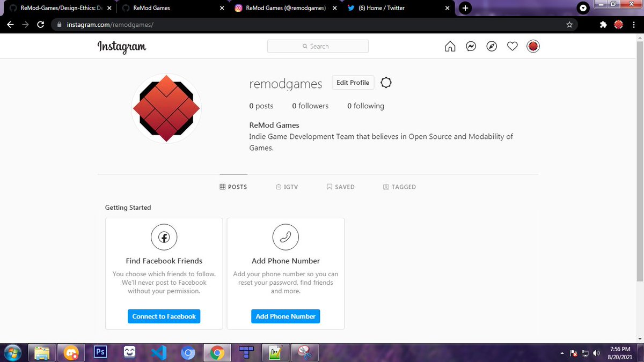Image resolution: width=644 pixels, height=362 pixels.
Task: Click the page vertical scrollbar
Action: [x=639, y=161]
